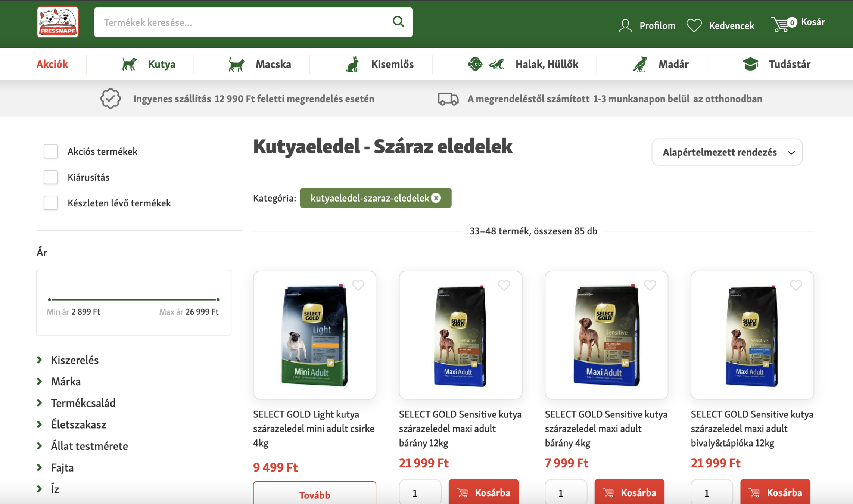Favorite the SELECT GOLD Light mini product
Screen dimensions: 853x504
pyautogui.click(x=358, y=285)
